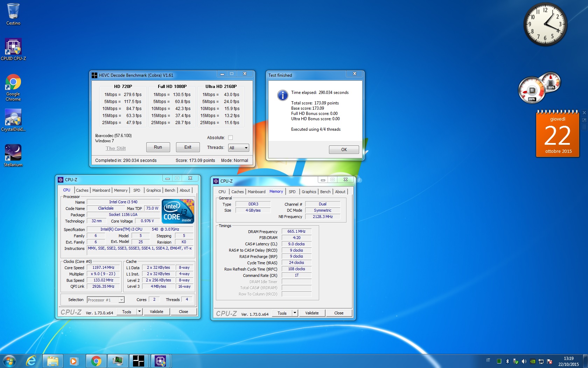Open About tab in left CPU-Z window
Screen dimensions: 588x368
[185, 190]
